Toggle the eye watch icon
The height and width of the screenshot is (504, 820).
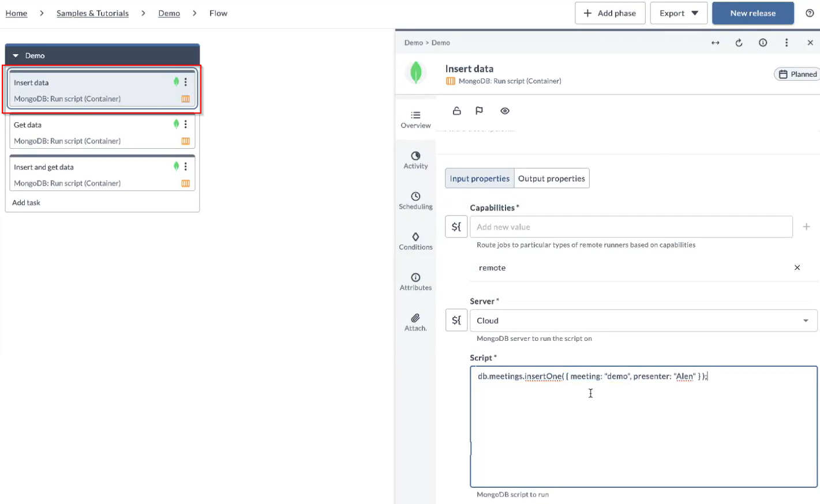tap(505, 111)
